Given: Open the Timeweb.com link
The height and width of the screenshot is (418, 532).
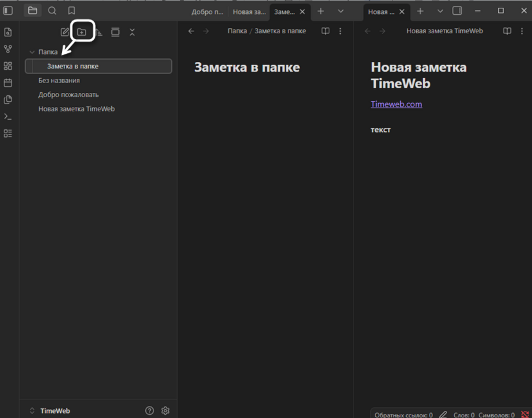Looking at the screenshot, I should pos(396,104).
